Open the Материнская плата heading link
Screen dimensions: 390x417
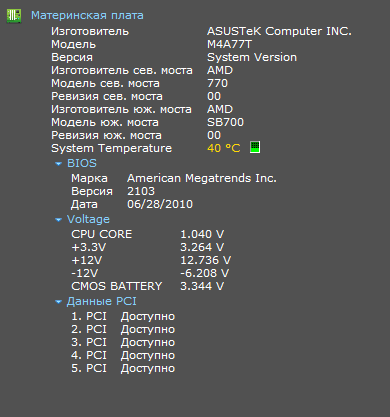(x=87, y=15)
